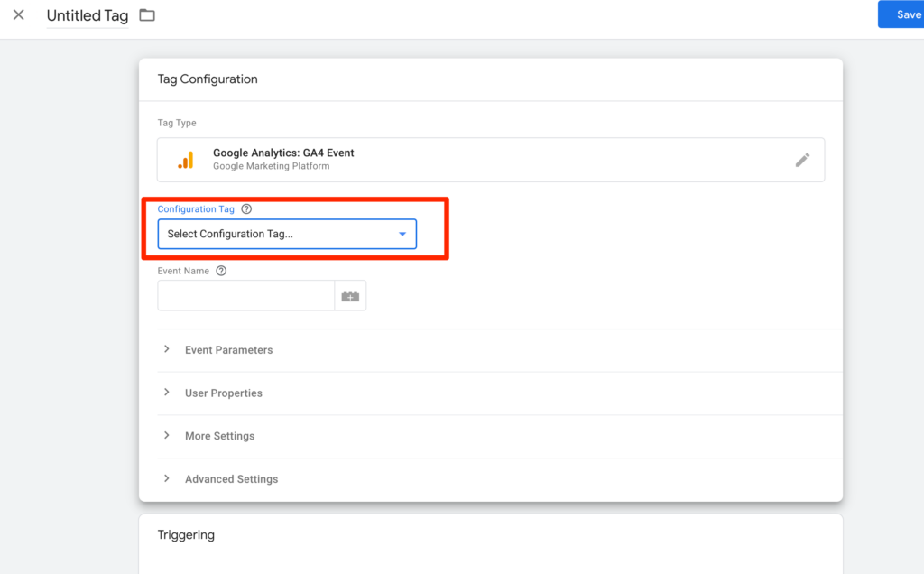Click the blue Configuration Tag label
The width and height of the screenshot is (924, 574).
pyautogui.click(x=196, y=209)
